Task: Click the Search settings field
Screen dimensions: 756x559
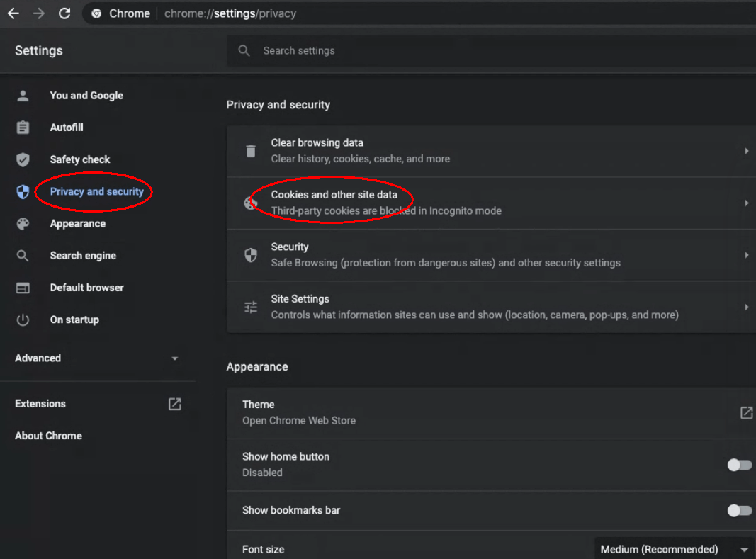Action: click(425, 51)
